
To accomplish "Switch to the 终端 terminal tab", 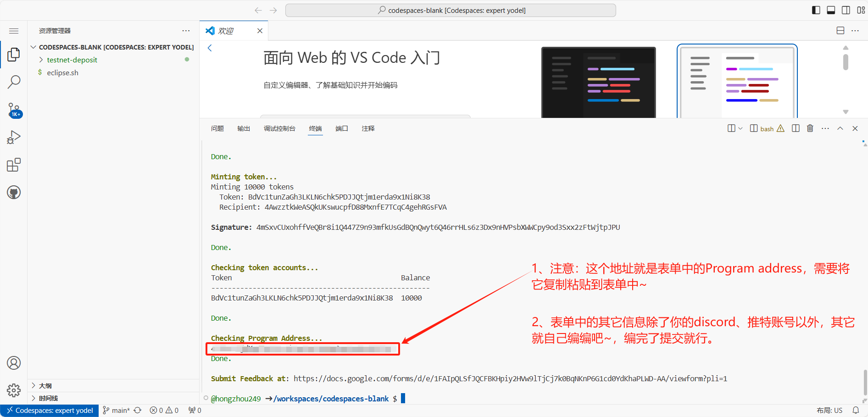I will tap(315, 128).
